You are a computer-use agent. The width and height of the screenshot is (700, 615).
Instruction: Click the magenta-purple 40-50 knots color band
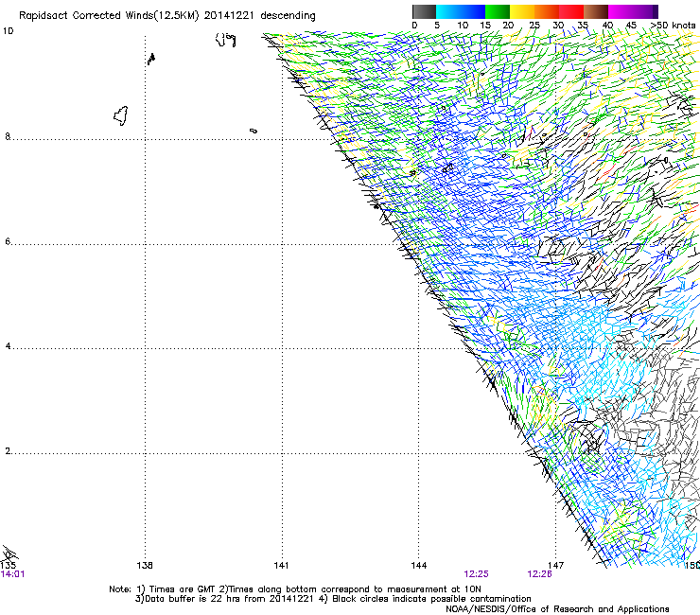633,11
